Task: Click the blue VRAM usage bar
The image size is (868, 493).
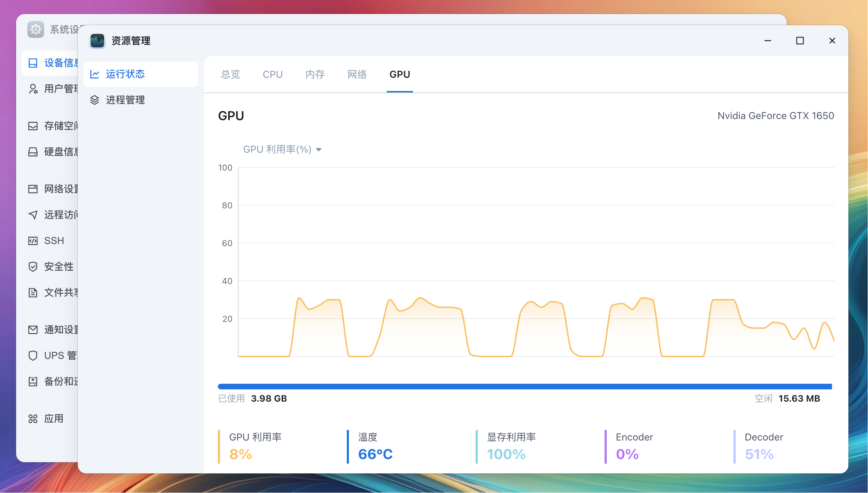Action: tap(525, 387)
